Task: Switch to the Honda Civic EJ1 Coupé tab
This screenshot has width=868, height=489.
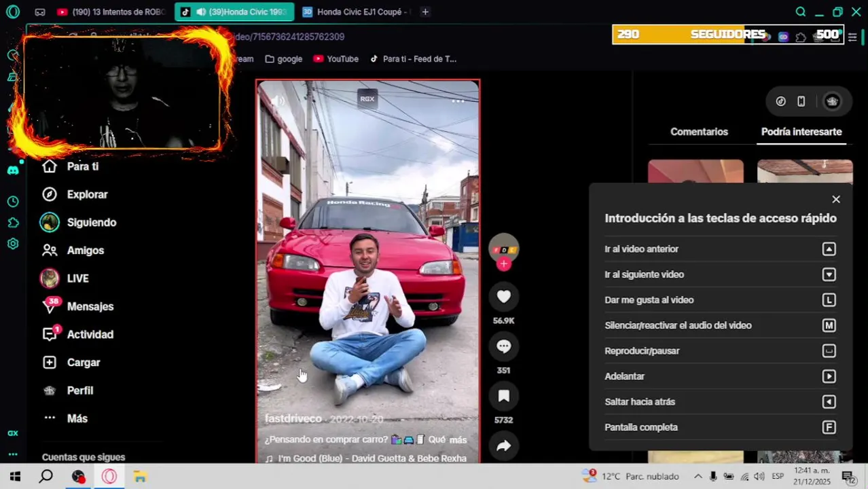Action: pyautogui.click(x=356, y=12)
